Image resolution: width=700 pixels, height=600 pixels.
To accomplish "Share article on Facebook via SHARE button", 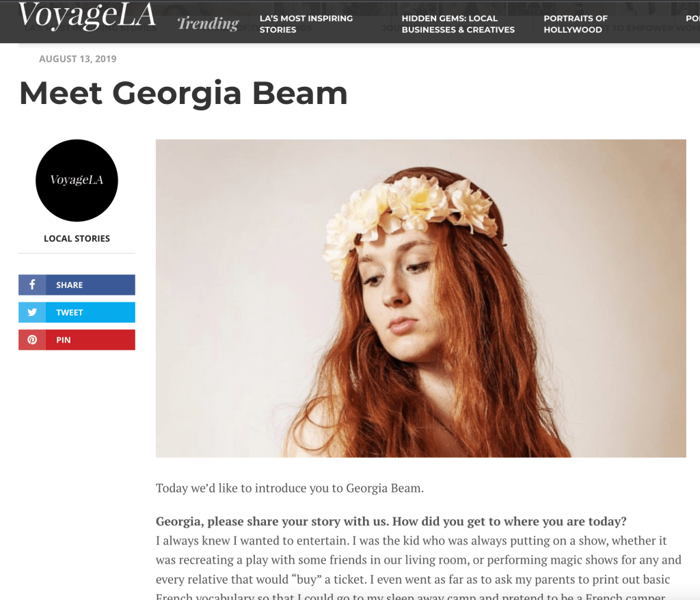I will (x=77, y=285).
